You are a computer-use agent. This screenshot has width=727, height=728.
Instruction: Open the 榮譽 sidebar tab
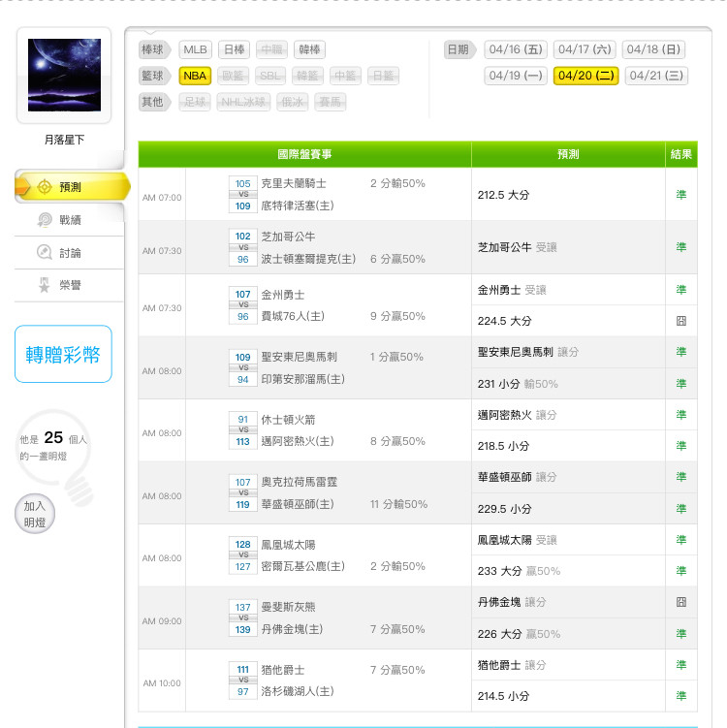(x=70, y=285)
